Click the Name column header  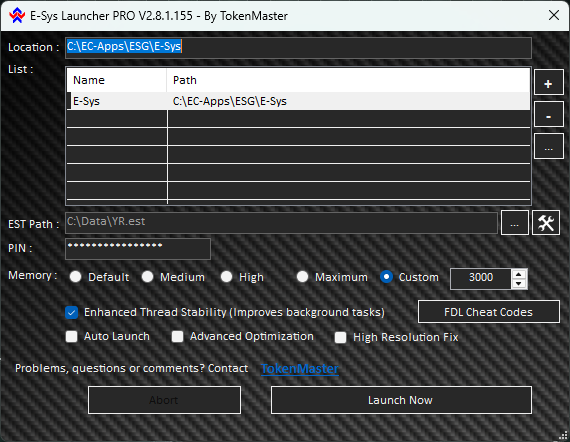[117, 80]
